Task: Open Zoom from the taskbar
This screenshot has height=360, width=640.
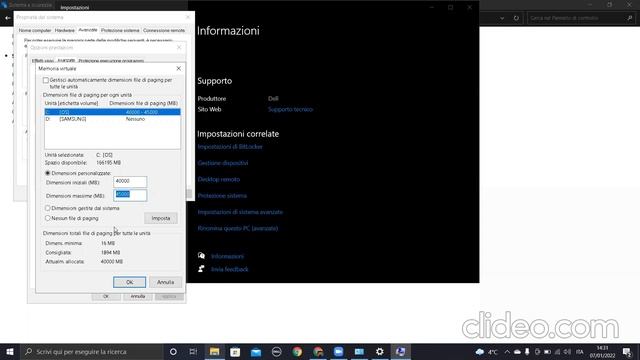Action: [338, 351]
